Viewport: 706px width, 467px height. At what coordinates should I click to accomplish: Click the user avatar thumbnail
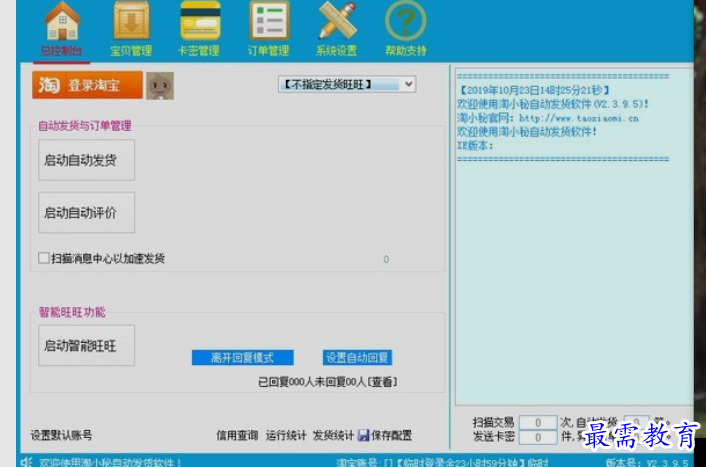(160, 86)
